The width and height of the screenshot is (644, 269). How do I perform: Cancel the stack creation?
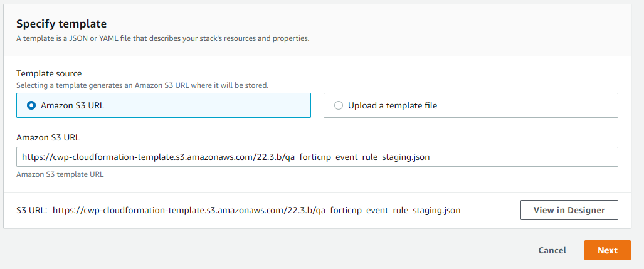(552, 250)
